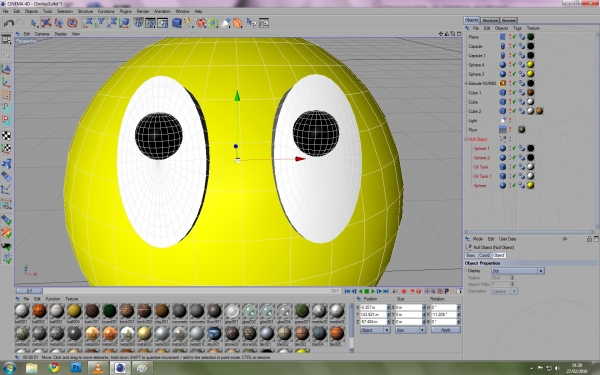
Task: Toggle the Cube 1 green enable checkmark
Action: click(x=514, y=93)
